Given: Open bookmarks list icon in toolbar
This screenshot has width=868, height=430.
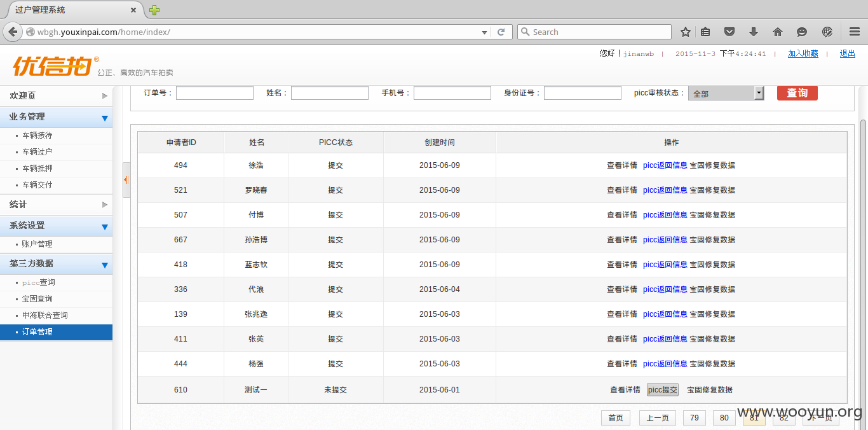Looking at the screenshot, I should click(705, 32).
